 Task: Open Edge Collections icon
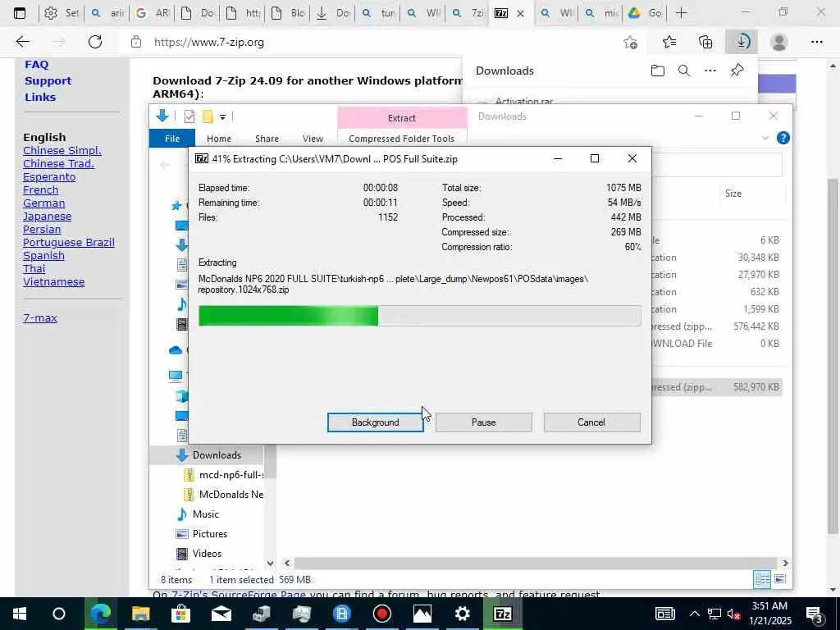pyautogui.click(x=705, y=42)
